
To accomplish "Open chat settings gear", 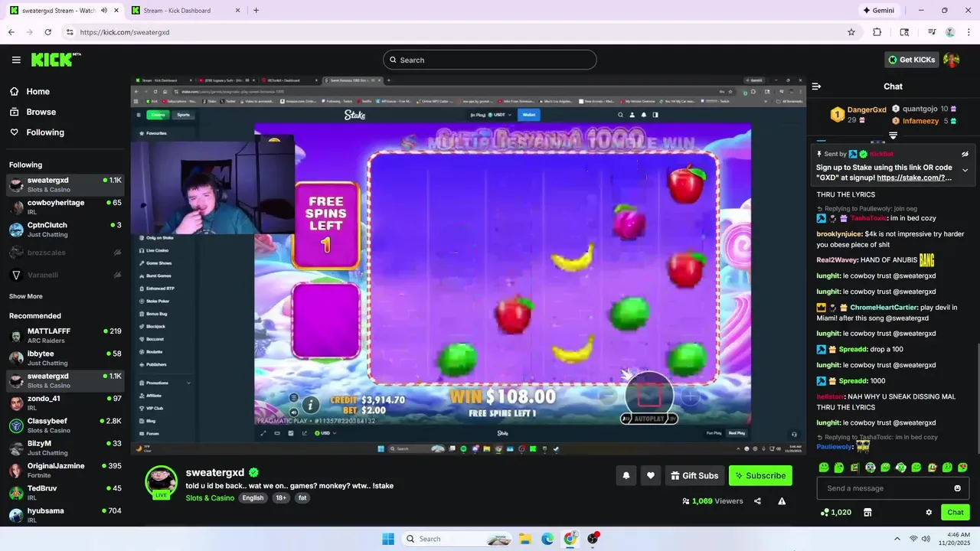I will (929, 512).
